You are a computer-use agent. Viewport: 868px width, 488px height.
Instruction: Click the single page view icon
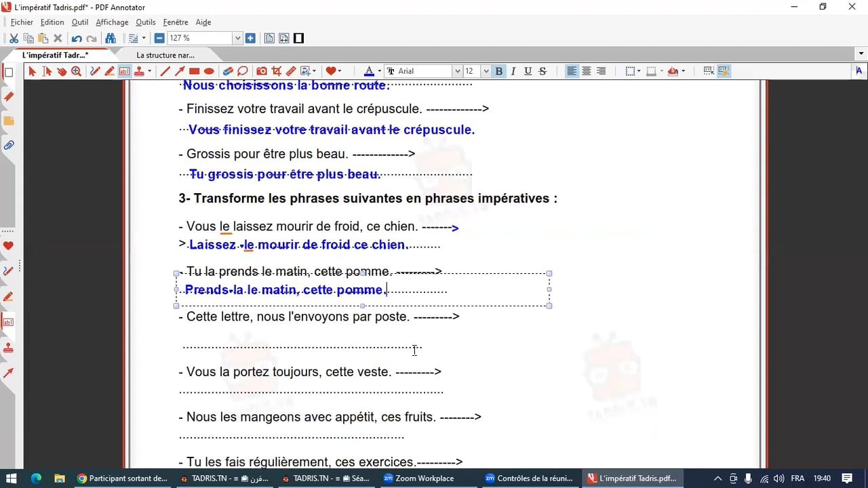click(269, 39)
